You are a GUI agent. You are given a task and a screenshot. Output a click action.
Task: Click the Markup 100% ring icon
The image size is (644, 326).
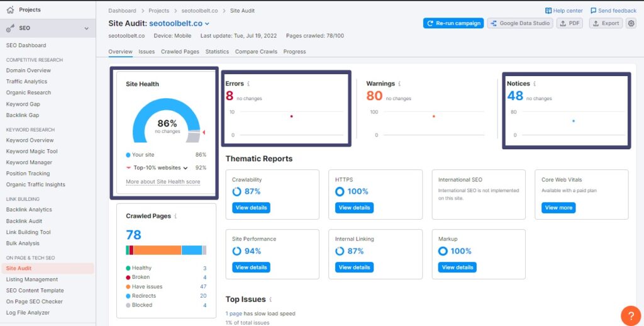(x=443, y=251)
